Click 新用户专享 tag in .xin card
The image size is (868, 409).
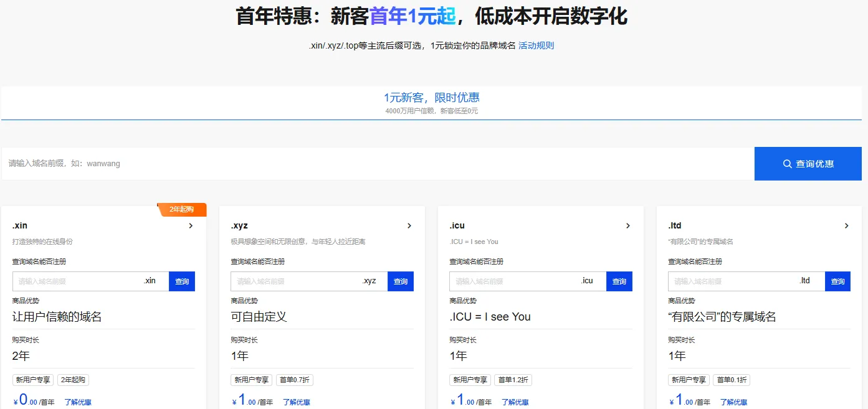click(33, 380)
